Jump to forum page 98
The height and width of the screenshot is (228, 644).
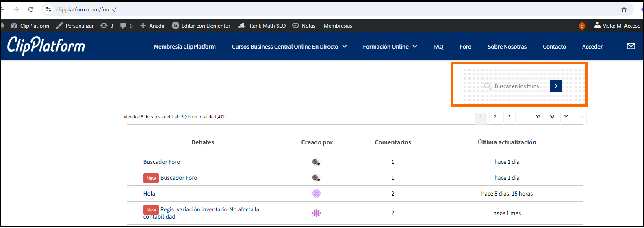pos(552,117)
